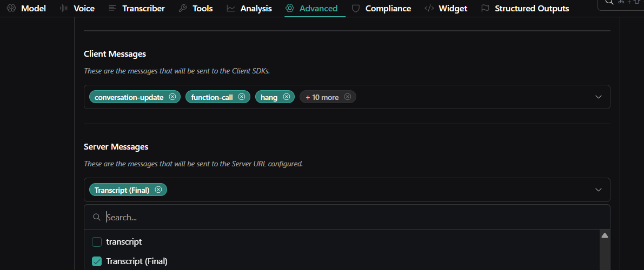Click the conversation-update tag label

(x=129, y=97)
